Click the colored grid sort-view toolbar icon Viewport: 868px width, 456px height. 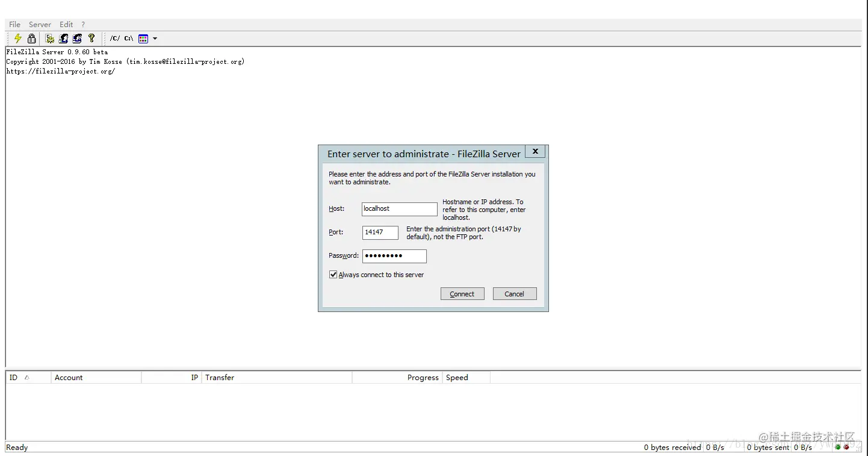click(143, 39)
